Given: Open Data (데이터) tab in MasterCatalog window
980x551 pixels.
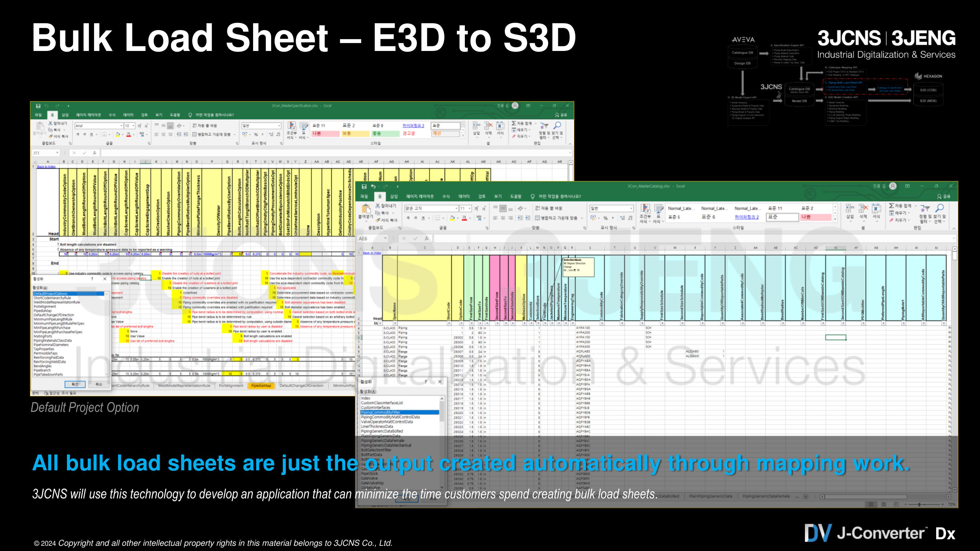Looking at the screenshot, I should (464, 196).
